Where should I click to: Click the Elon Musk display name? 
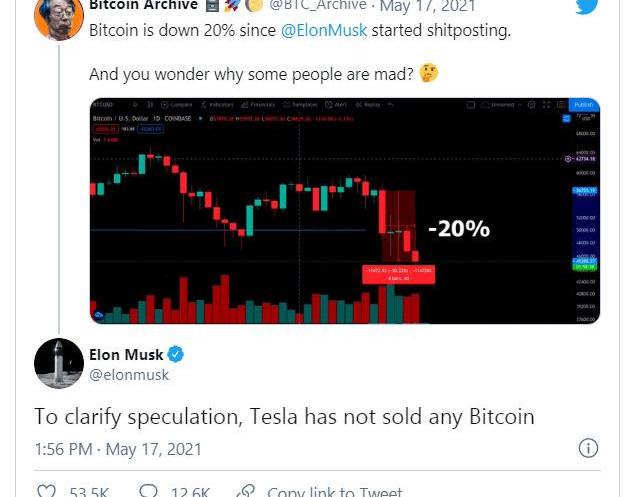click(126, 354)
